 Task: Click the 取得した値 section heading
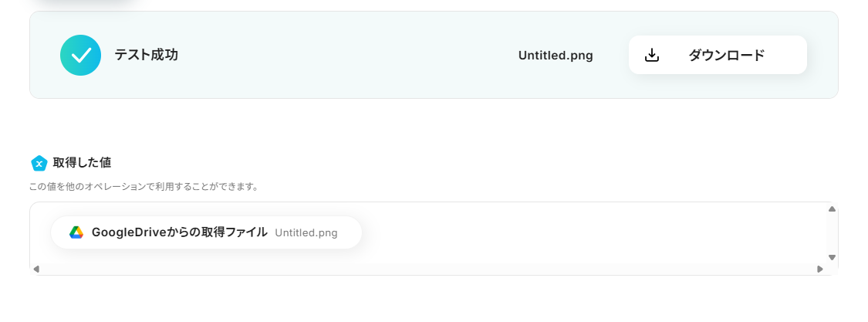(x=82, y=163)
